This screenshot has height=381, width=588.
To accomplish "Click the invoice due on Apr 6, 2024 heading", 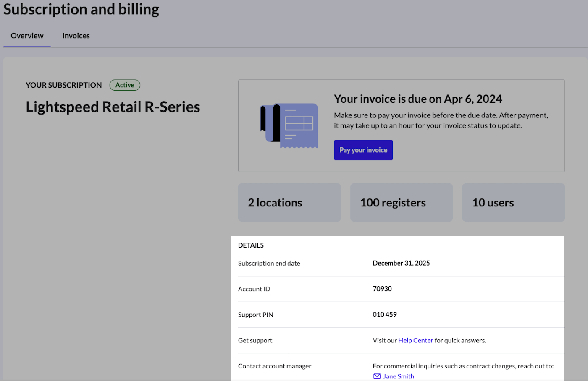I will coord(418,99).
